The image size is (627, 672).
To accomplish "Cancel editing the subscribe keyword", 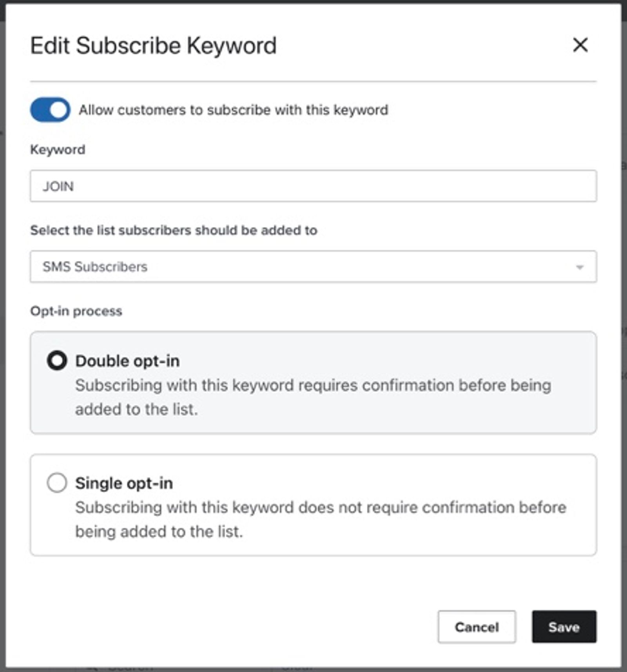I will pos(477,627).
